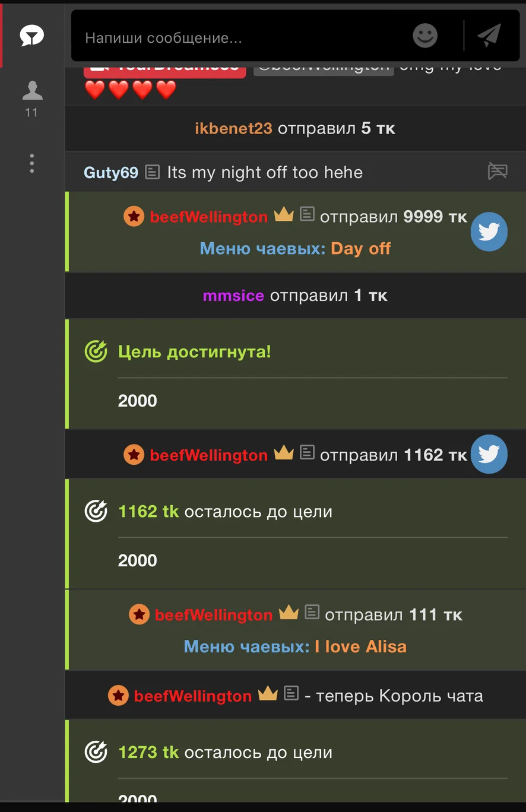The image size is (526, 812).
Task: Click the note icon in the 1162 тк tip row
Action: (307, 453)
